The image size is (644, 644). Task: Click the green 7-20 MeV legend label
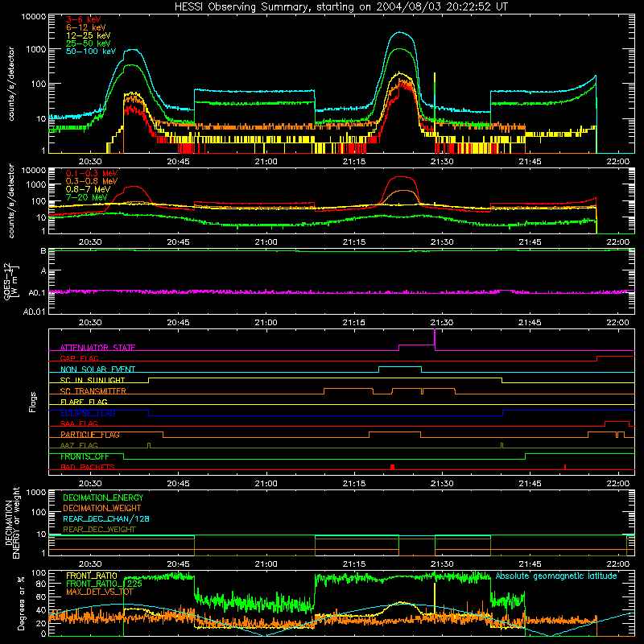pyautogui.click(x=86, y=197)
